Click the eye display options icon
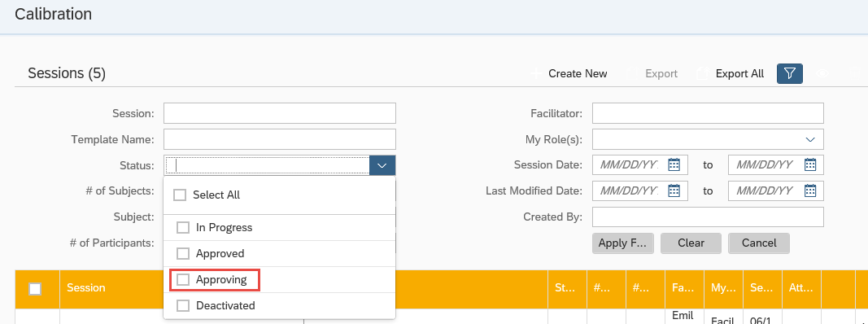Viewport: 868px width, 324px height. click(x=822, y=73)
